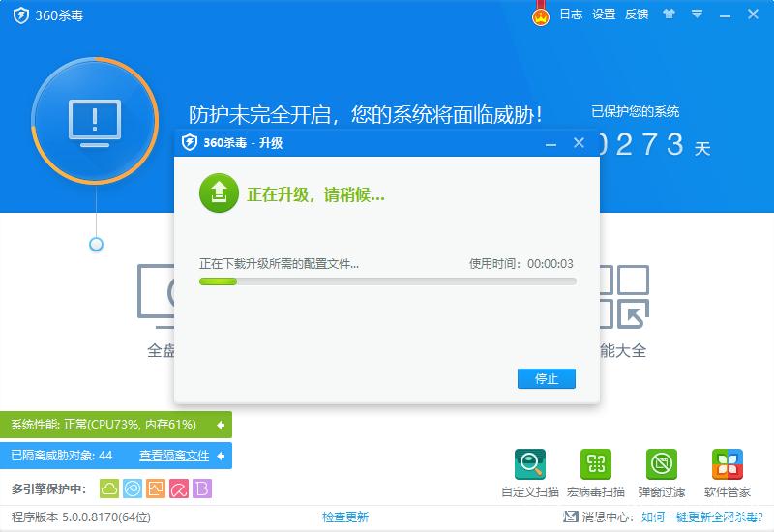
Task: Click the 多引擎保护中 label
Action: coord(49,489)
